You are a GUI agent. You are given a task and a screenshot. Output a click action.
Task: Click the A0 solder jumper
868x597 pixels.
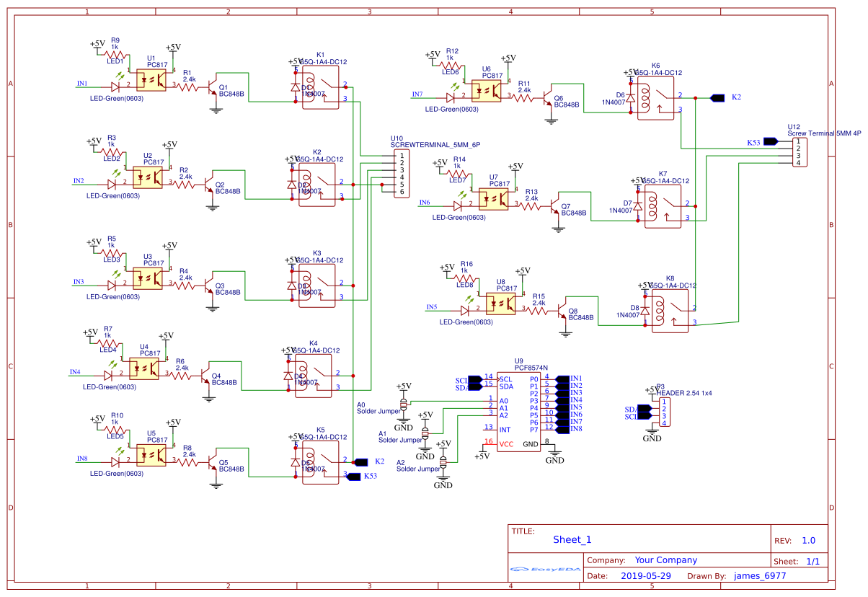pos(404,406)
